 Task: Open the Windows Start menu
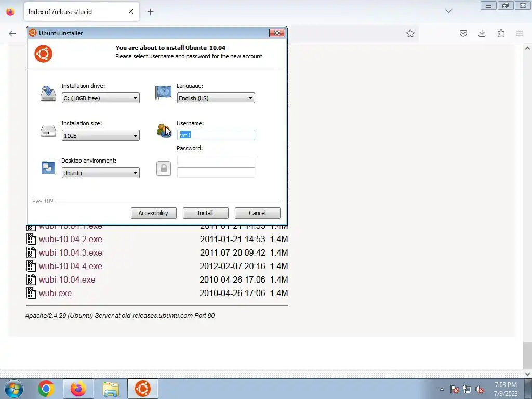click(14, 389)
